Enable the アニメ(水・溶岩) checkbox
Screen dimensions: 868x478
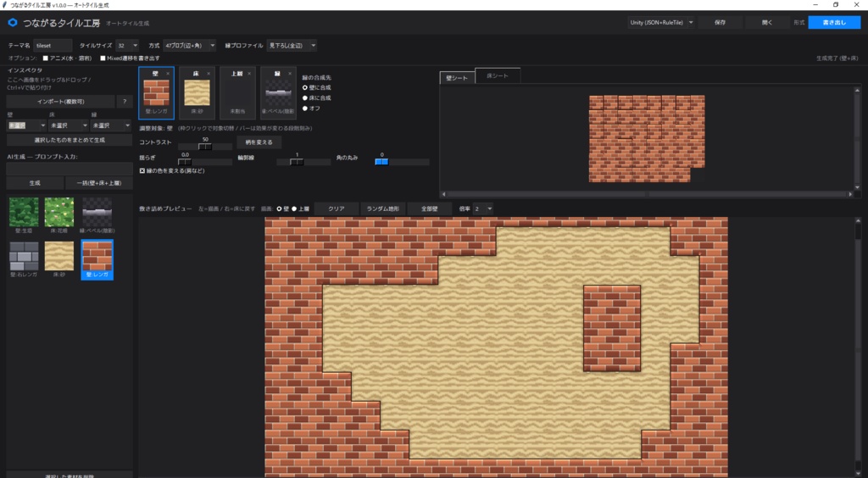coord(46,58)
